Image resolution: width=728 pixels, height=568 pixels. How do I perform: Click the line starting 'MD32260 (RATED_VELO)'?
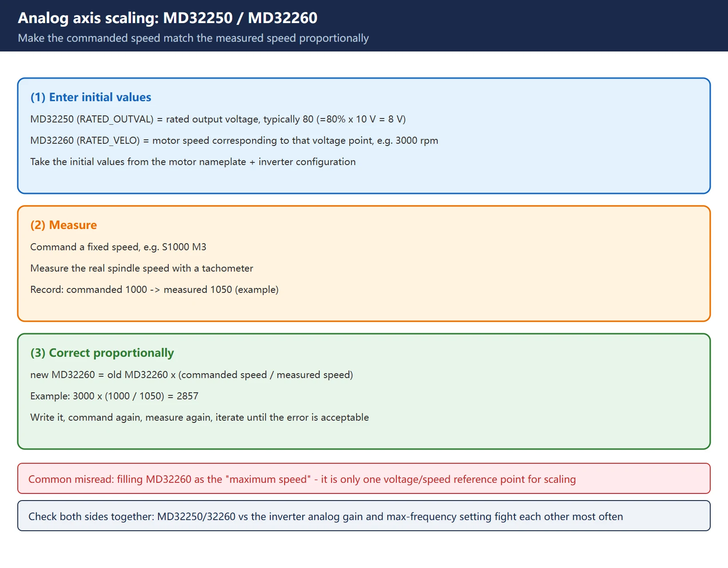click(x=234, y=140)
